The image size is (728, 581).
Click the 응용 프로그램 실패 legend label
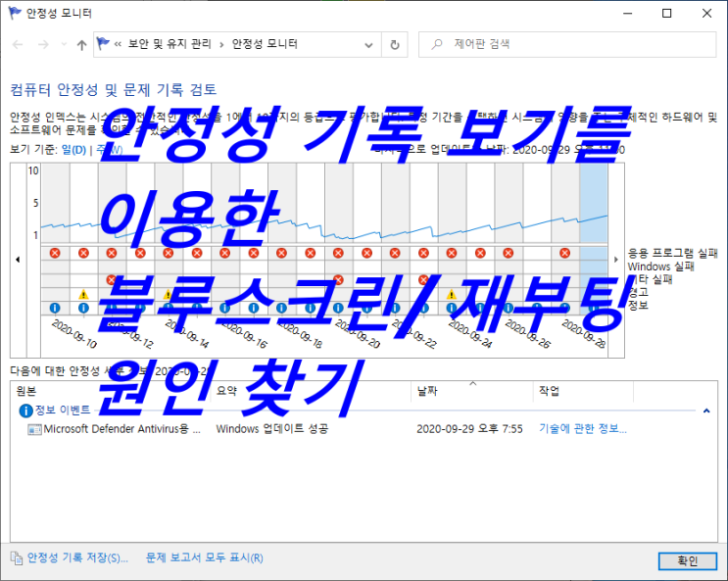(673, 253)
